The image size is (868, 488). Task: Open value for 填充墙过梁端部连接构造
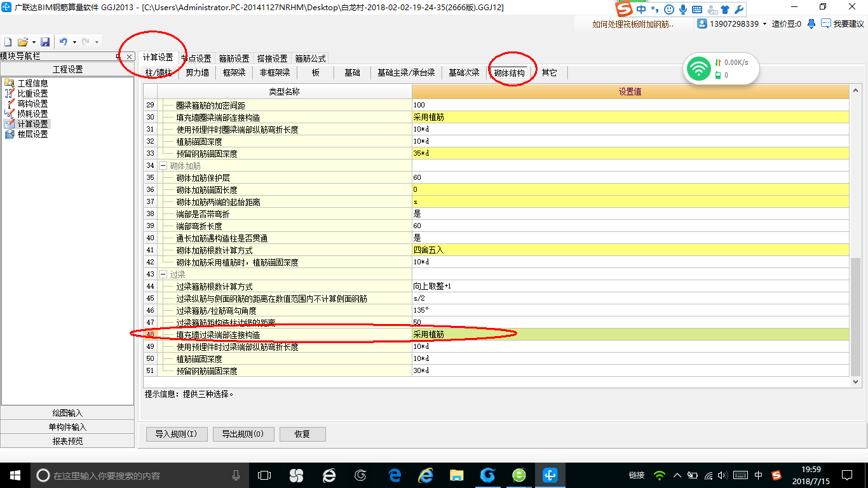tap(630, 335)
